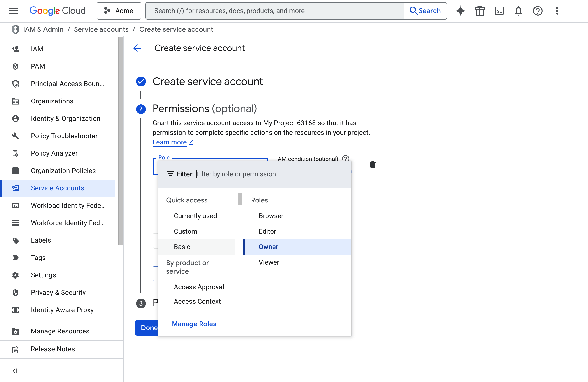Open Workload Identity Federation
588x382 pixels.
(x=58, y=205)
